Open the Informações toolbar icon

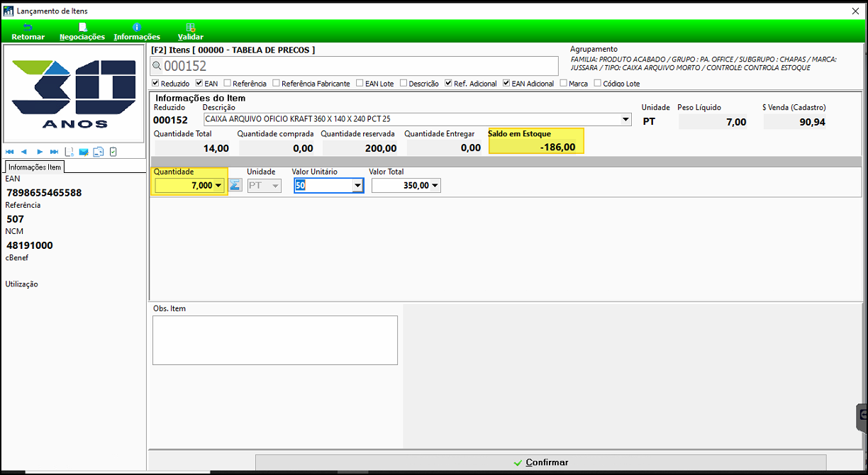point(137,27)
